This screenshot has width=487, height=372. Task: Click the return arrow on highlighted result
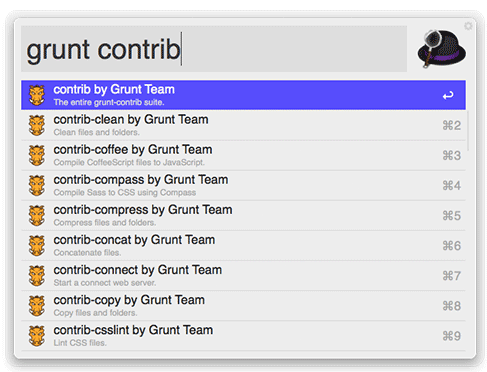(x=448, y=96)
